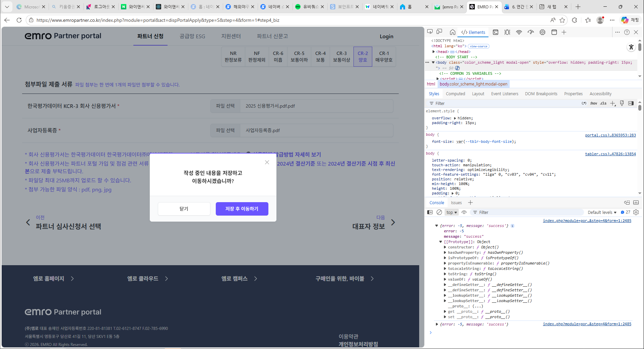Toggle the .cls element classes option

pyautogui.click(x=603, y=103)
